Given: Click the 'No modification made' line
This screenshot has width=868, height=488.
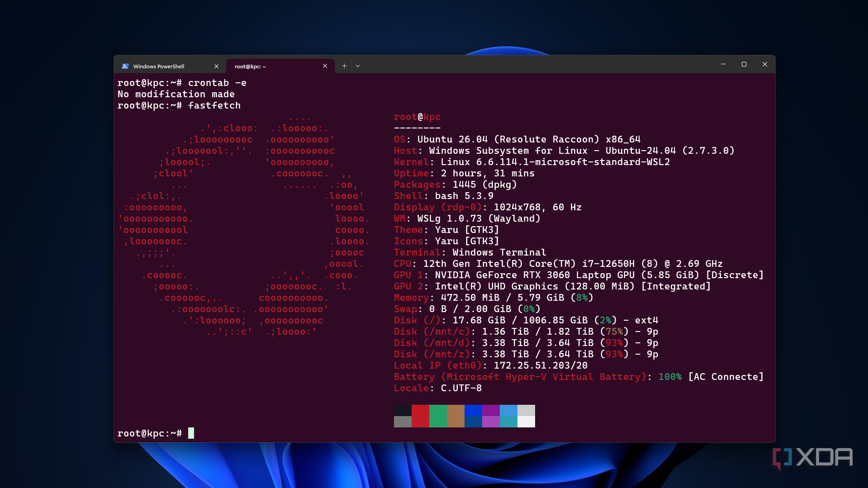Looking at the screenshot, I should coord(176,94).
